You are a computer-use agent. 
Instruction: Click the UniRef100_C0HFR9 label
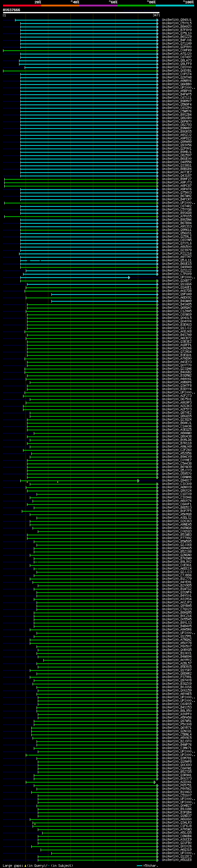tap(177, 50)
